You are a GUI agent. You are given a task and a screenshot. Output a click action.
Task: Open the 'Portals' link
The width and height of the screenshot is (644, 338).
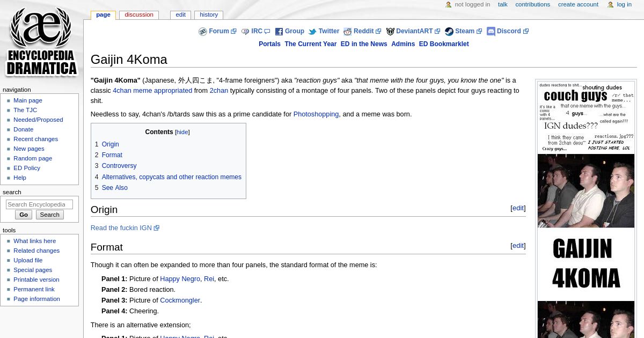click(269, 44)
